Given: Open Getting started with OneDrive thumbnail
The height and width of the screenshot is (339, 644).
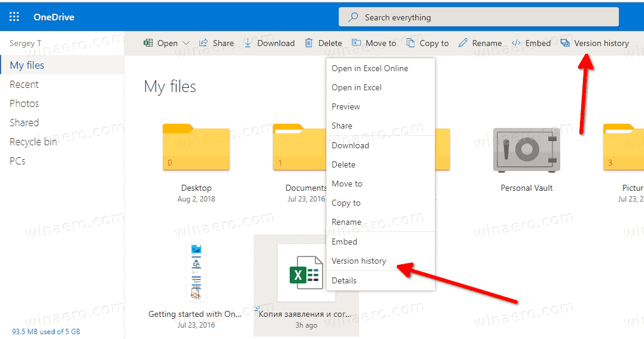Looking at the screenshot, I should pos(196,272).
